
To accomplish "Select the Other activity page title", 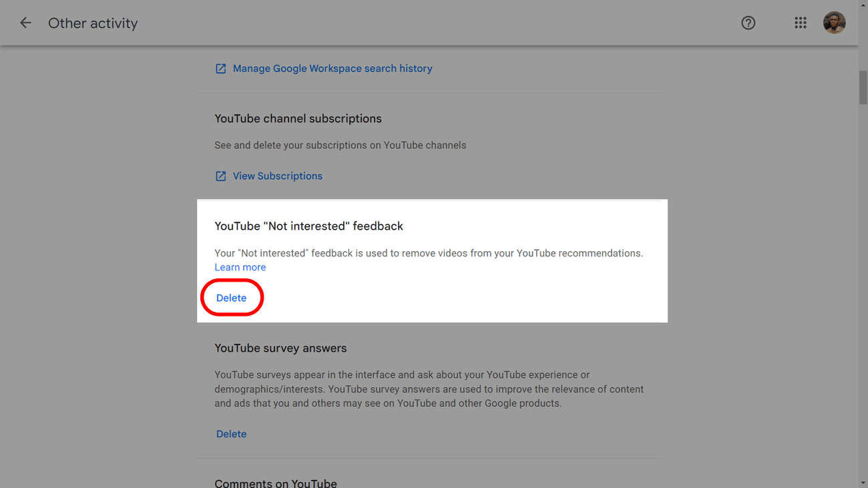I will 93,23.
